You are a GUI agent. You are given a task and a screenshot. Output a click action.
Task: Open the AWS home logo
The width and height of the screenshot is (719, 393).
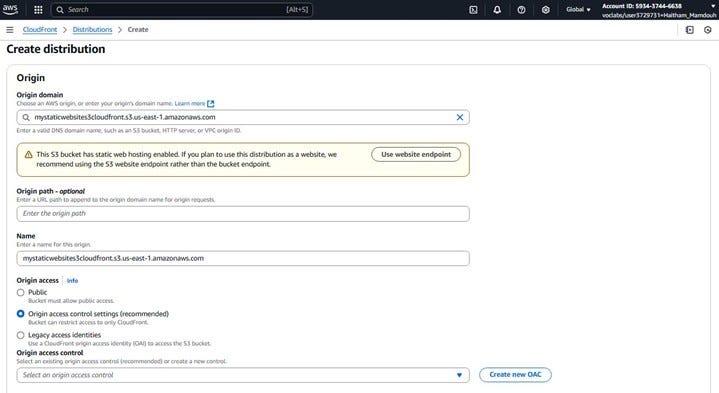[x=10, y=9]
